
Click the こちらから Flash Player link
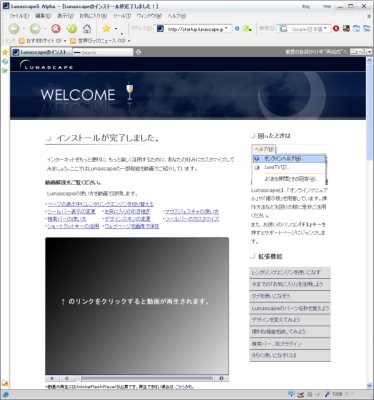[185, 387]
